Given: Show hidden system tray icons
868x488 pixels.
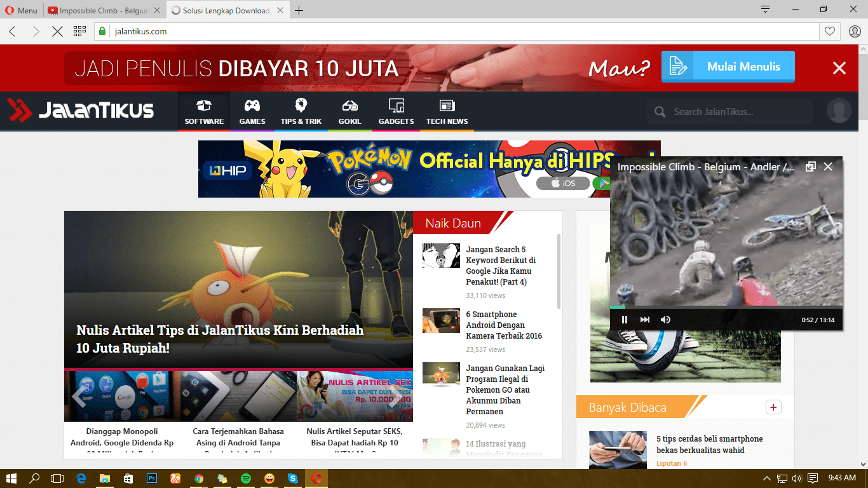Looking at the screenshot, I should [767, 478].
